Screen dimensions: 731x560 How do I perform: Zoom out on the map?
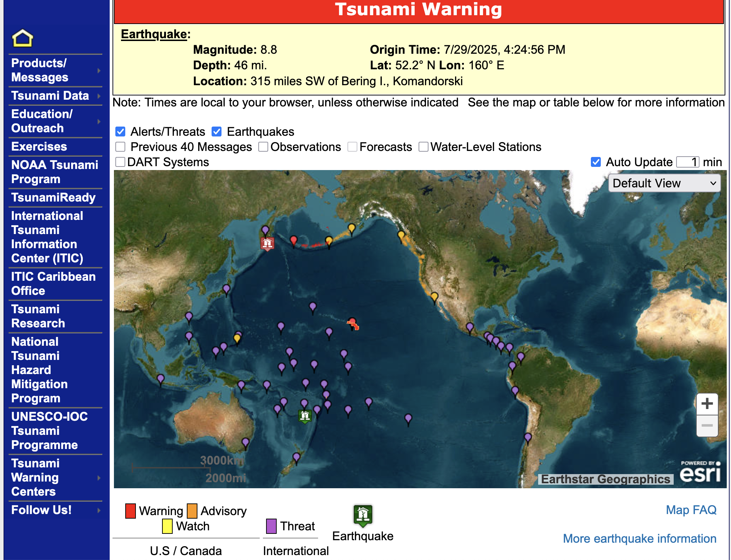point(707,426)
